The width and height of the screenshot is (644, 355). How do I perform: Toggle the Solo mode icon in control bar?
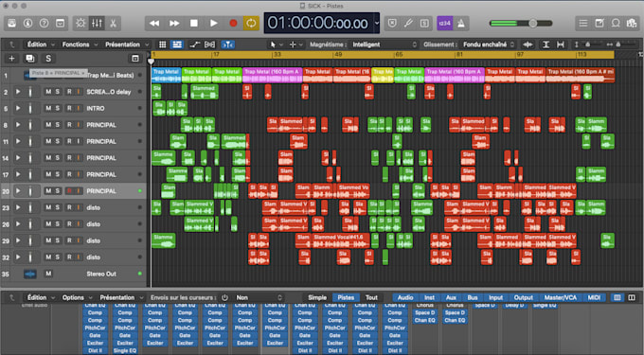[x=424, y=24]
